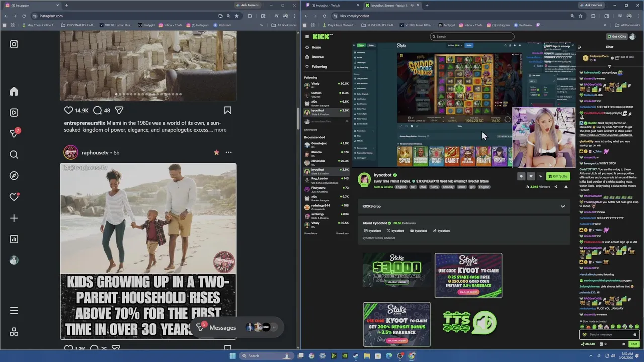
Task: Create a new Instagram post
Action: (14, 218)
